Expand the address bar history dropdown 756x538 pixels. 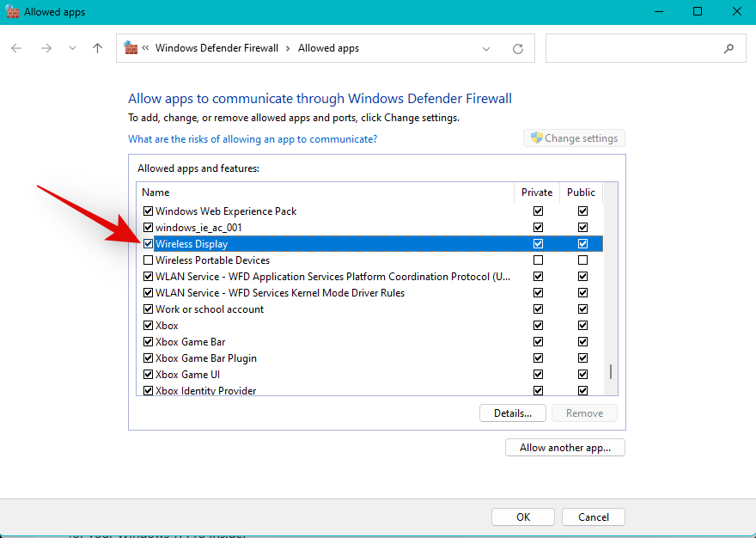pyautogui.click(x=486, y=49)
